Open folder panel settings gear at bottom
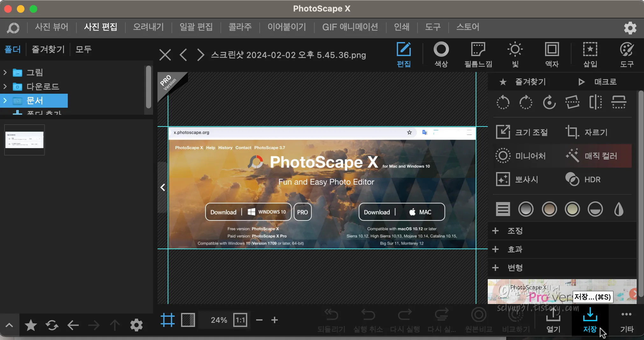Viewport: 644px width, 340px height. [136, 325]
